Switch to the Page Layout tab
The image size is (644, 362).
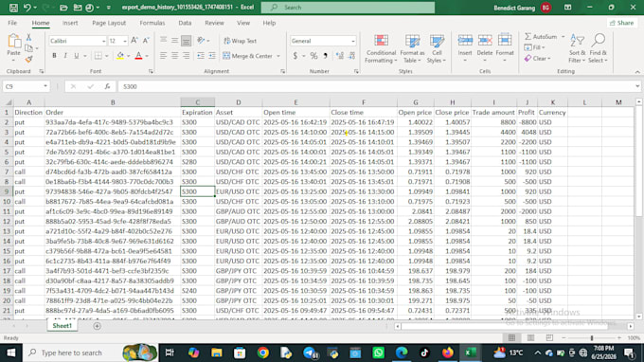tap(109, 23)
